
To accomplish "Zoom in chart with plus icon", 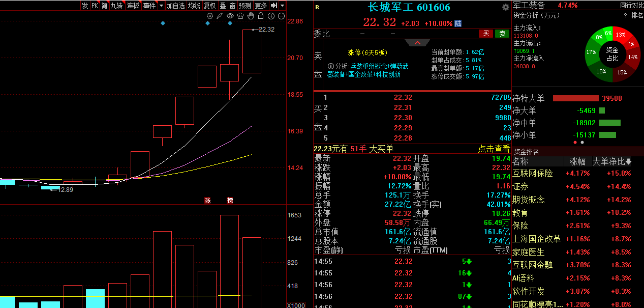I will [x=271, y=16].
